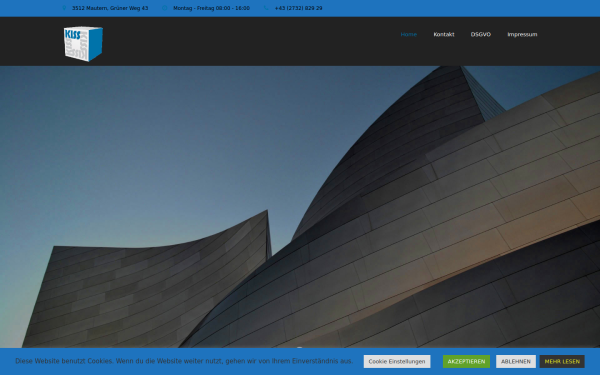The image size is (600, 375).
Task: Click the address text 3512 Mautern
Action: coord(110,8)
